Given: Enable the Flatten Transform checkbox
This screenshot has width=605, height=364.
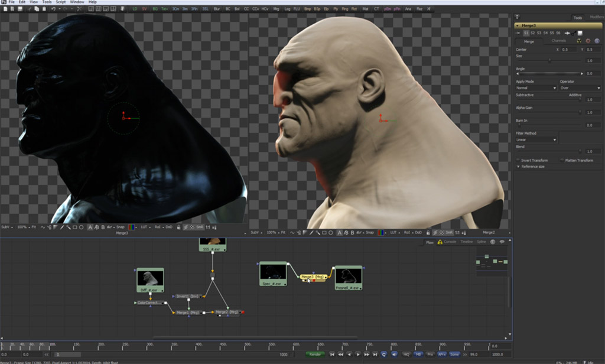Looking at the screenshot, I should tap(562, 160).
